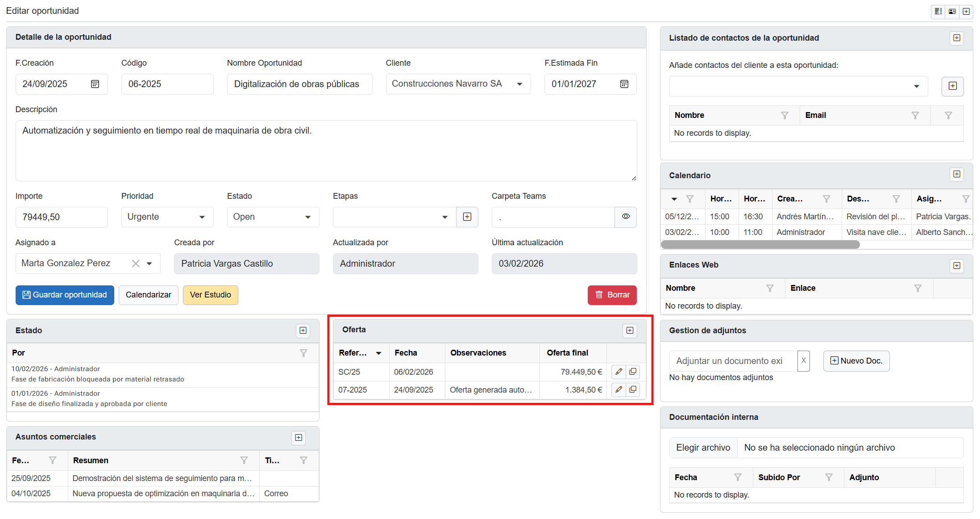Sort by the Resumen column header
The height and width of the screenshot is (519, 980).
91,460
